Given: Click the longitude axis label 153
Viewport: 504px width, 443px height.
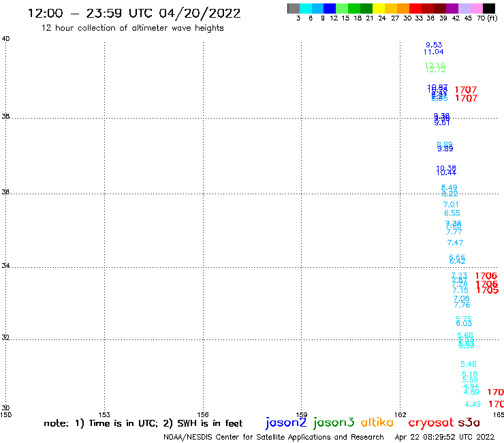Looking at the screenshot, I should click(x=104, y=414).
